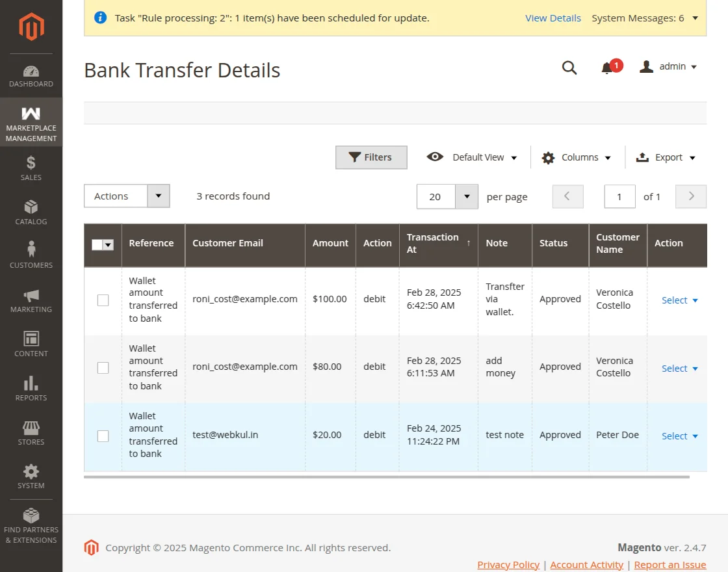Open the Reports panel
Viewport: 728px width, 572px height.
31,387
